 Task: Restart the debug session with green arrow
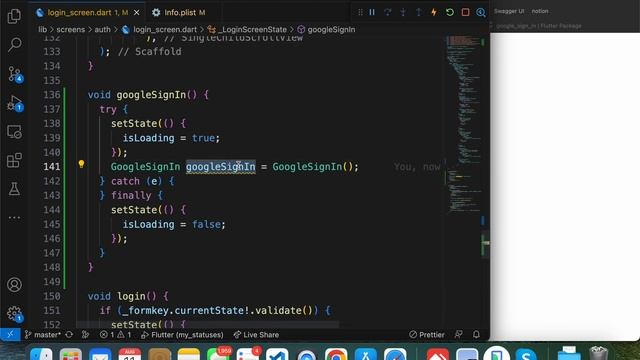(449, 12)
